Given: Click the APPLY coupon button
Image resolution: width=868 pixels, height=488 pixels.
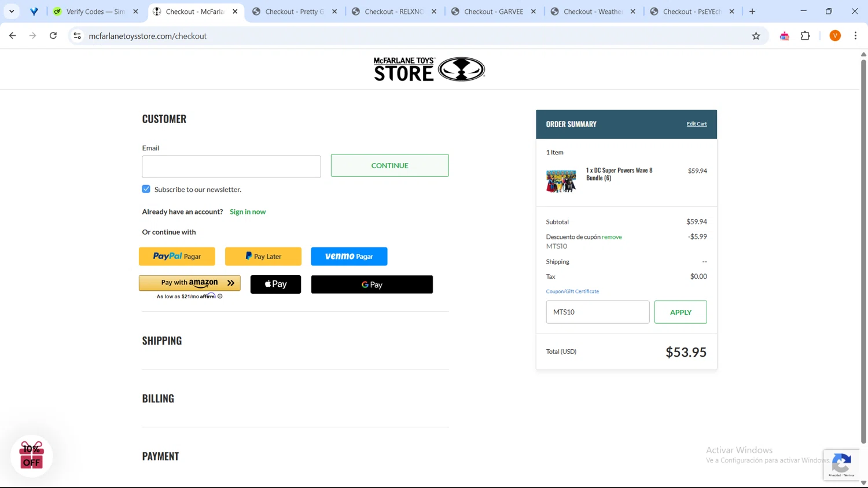Looking at the screenshot, I should click(x=681, y=312).
